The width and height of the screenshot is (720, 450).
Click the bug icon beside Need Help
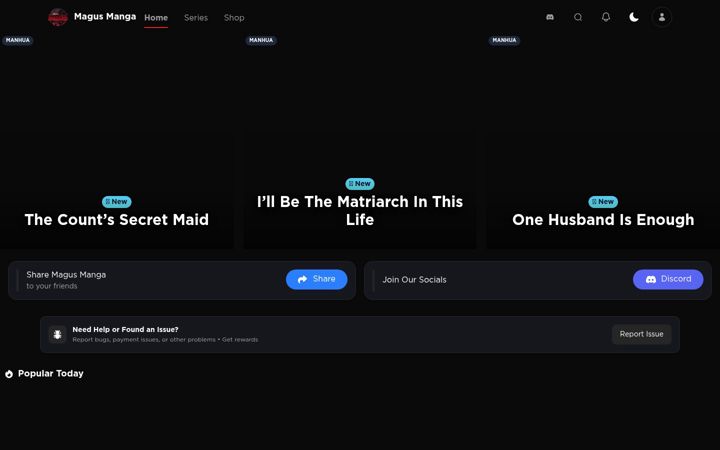coord(57,335)
